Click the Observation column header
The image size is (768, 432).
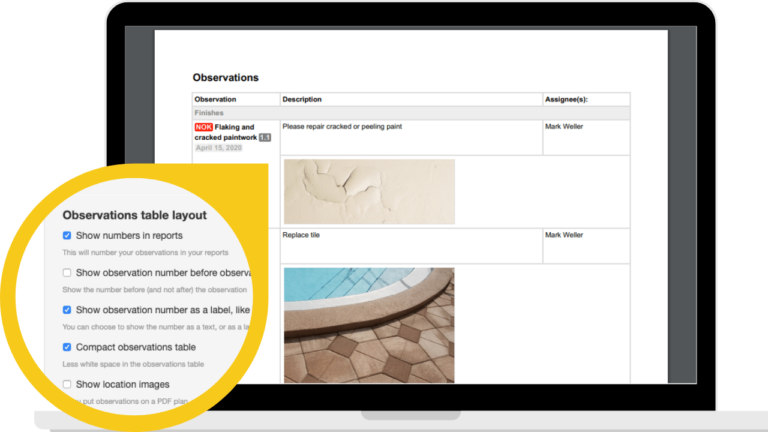(x=215, y=99)
